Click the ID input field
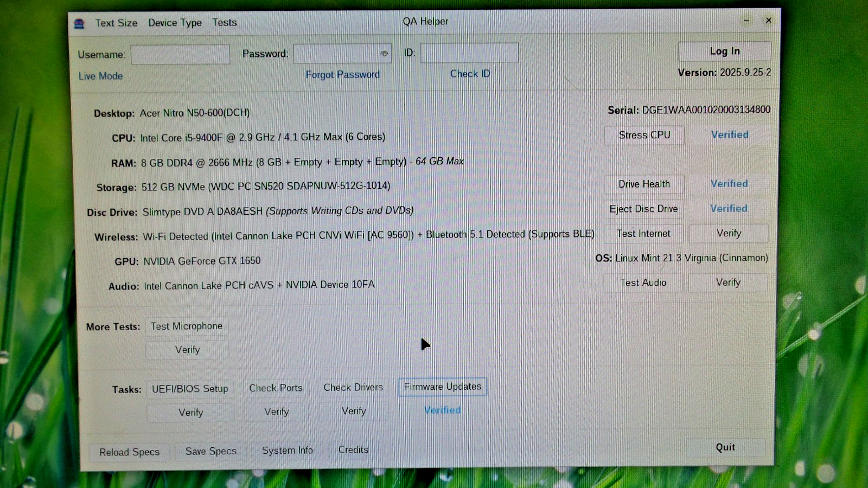 (x=469, y=53)
